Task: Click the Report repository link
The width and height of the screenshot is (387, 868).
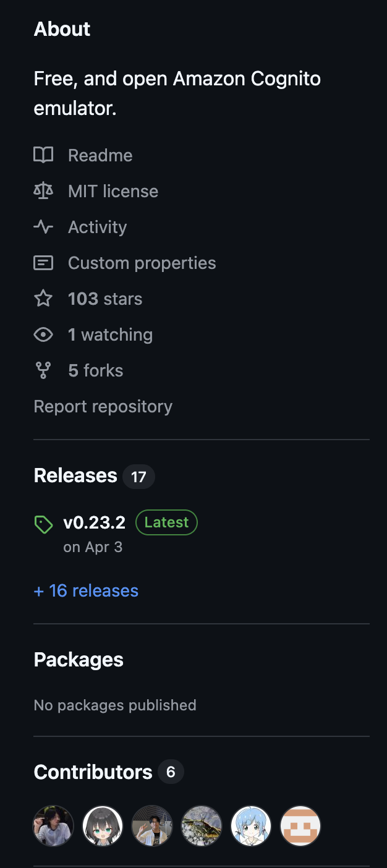Action: 103,406
